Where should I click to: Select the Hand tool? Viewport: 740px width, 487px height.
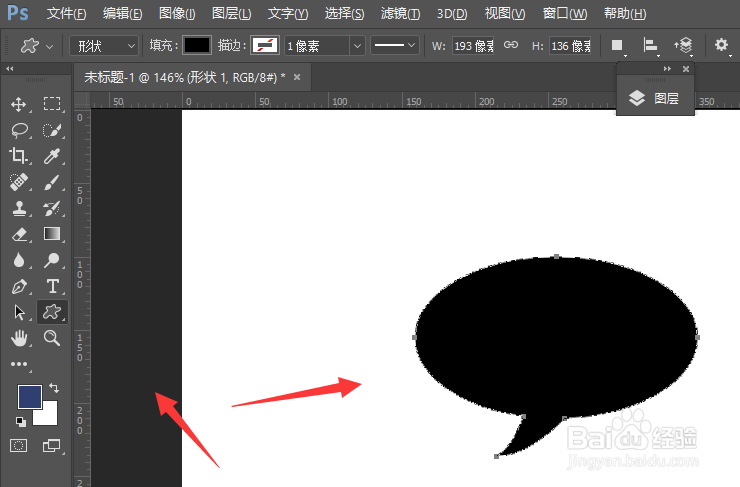point(19,338)
